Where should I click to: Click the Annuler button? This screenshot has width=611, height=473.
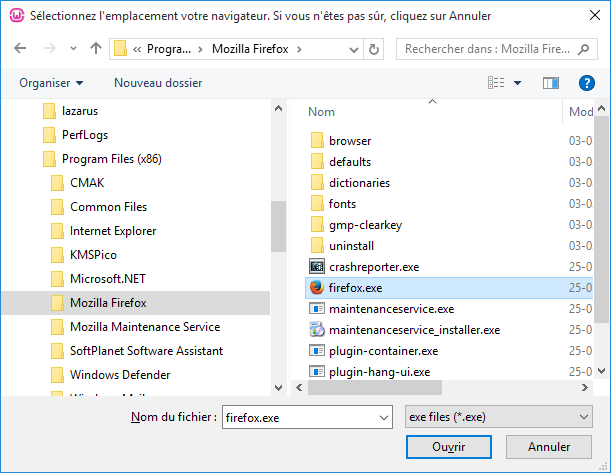tap(549, 447)
